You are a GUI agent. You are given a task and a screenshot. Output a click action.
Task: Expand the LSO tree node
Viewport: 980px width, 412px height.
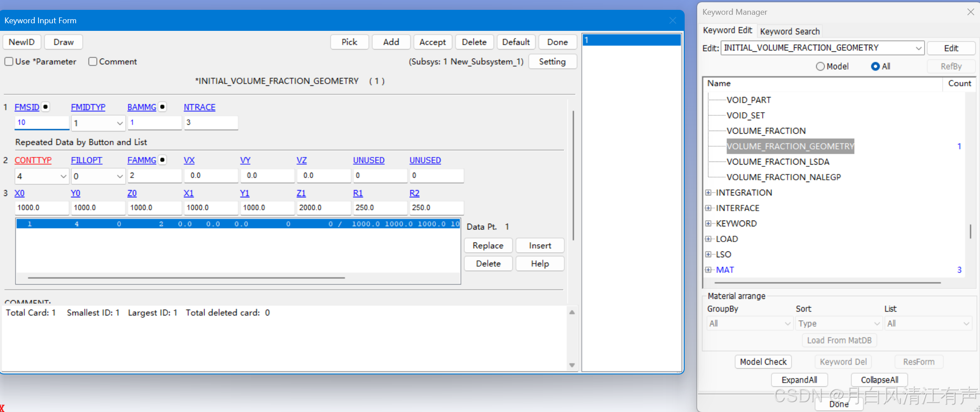coord(708,255)
